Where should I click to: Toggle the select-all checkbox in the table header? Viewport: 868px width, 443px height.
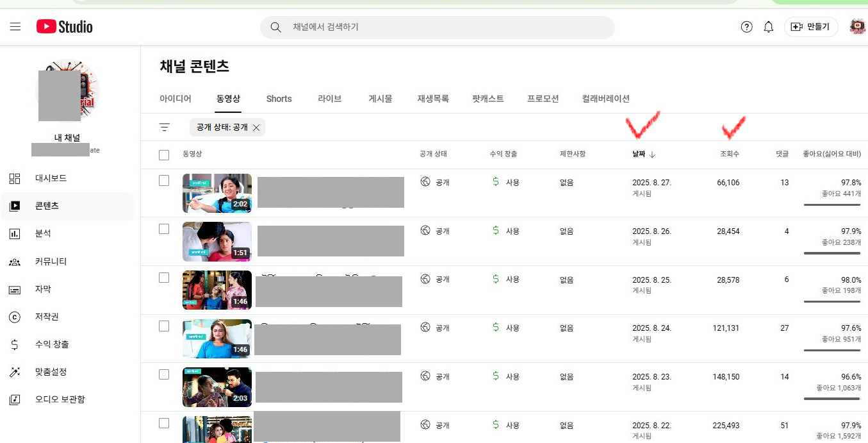click(164, 155)
